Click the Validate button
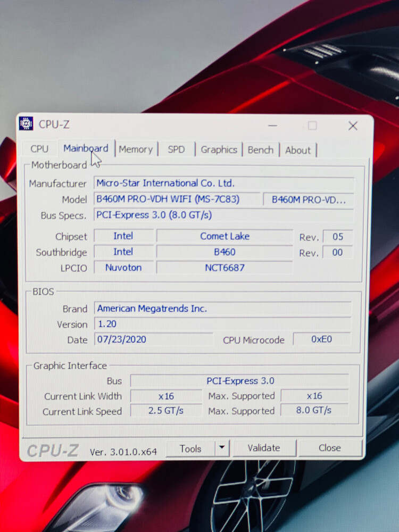399x532 pixels. click(x=264, y=448)
